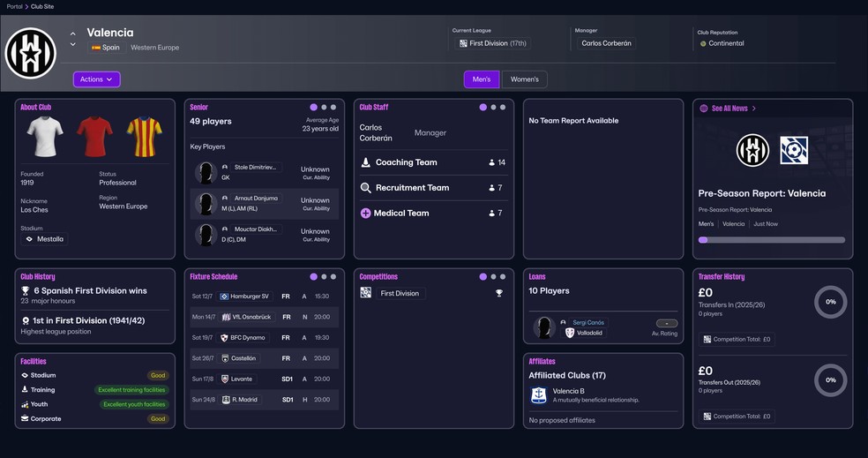The image size is (868, 458).
Task: Open the Portal breadcrumb link
Action: coord(14,7)
